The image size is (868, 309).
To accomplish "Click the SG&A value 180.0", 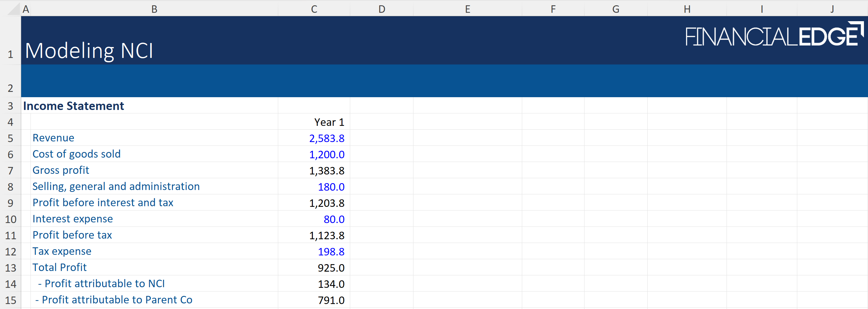I will coord(331,187).
